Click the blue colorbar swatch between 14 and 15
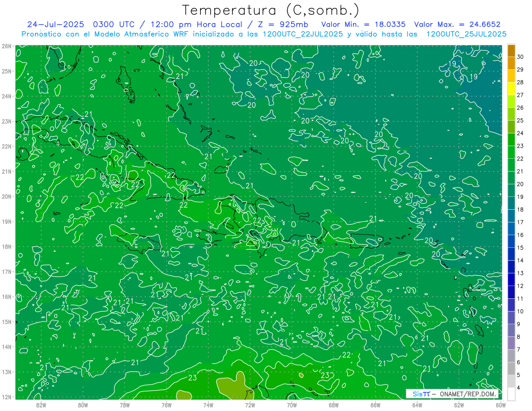The image size is (532, 411). click(511, 254)
